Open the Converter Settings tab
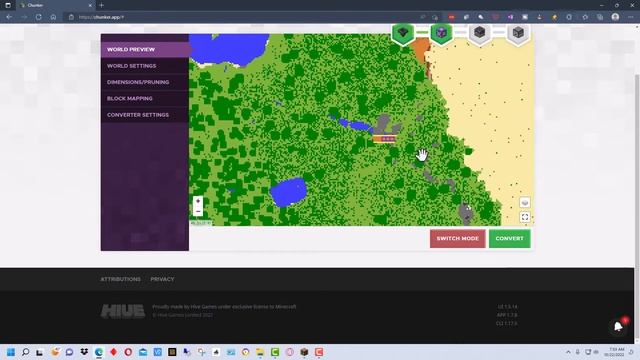640x360 pixels. 145,115
